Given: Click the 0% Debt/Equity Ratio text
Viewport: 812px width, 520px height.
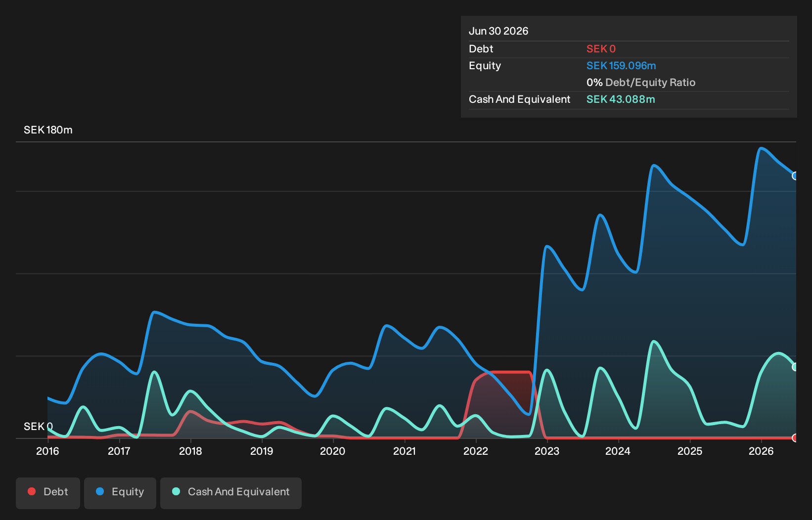Looking at the screenshot, I should (641, 83).
